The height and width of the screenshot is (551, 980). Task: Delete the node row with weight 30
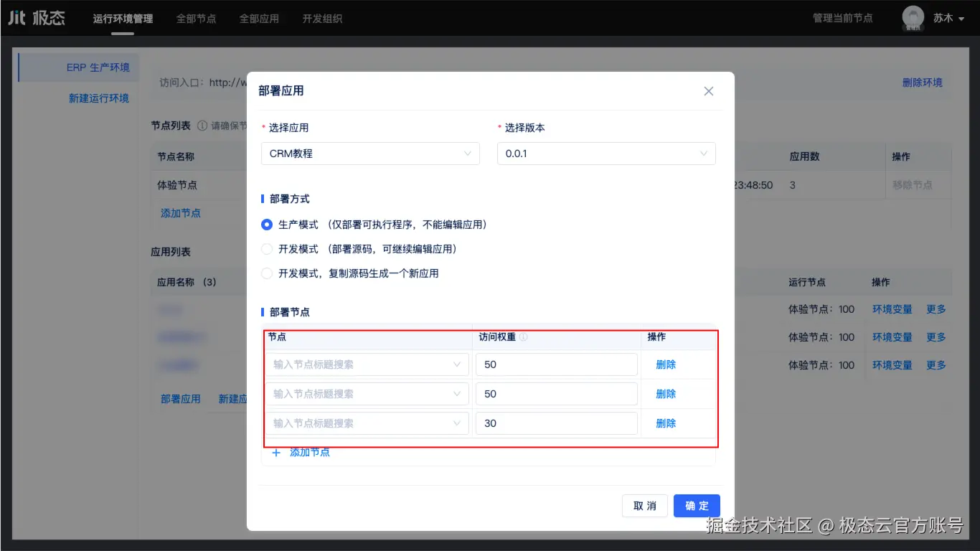point(666,423)
